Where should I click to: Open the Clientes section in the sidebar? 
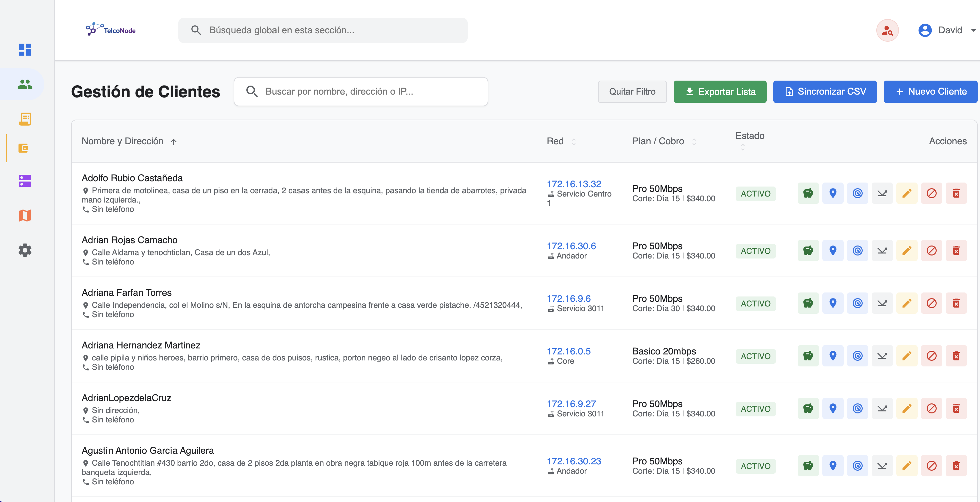tap(25, 84)
